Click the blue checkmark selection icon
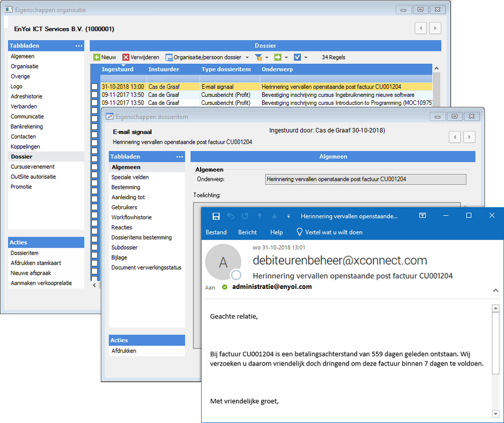This screenshot has width=504, height=423. 298,57
